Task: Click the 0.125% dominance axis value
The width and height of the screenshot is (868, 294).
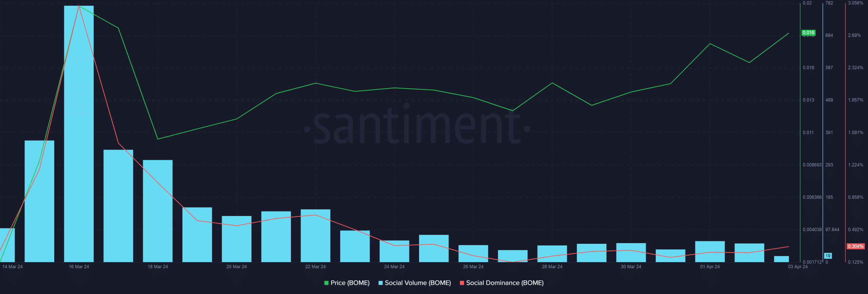Action: click(x=855, y=262)
